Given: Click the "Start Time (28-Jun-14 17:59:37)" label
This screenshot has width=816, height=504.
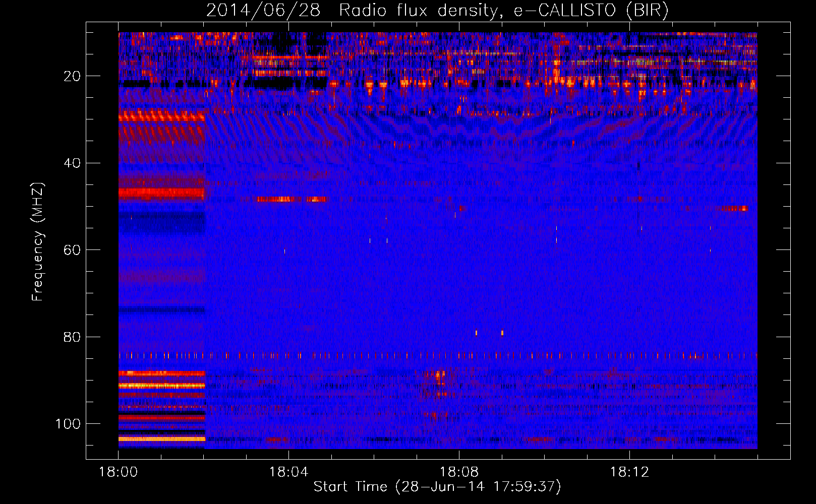Looking at the screenshot, I should point(437,487).
